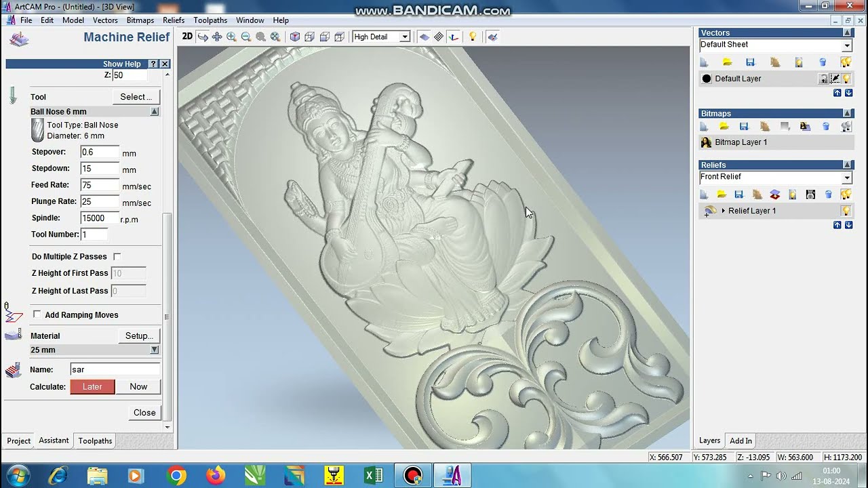Image resolution: width=868 pixels, height=488 pixels.
Task: Click the Zoom In magnifier icon
Action: [231, 37]
